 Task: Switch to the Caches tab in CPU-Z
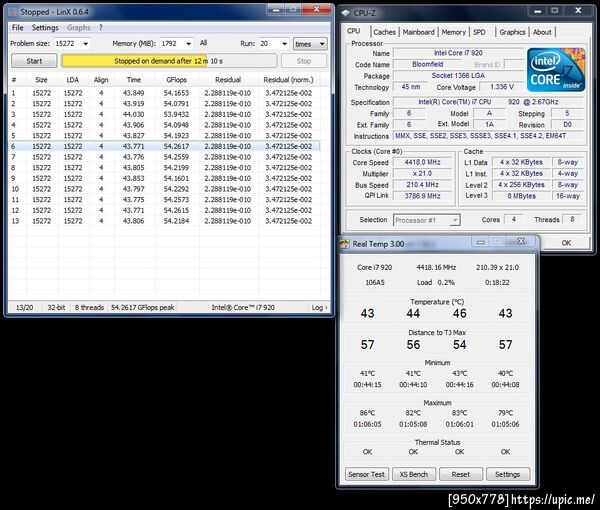pos(385,32)
